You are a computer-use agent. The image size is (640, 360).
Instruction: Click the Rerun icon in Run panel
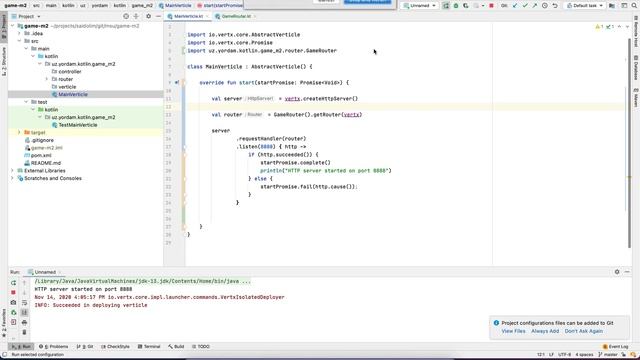pos(13,283)
